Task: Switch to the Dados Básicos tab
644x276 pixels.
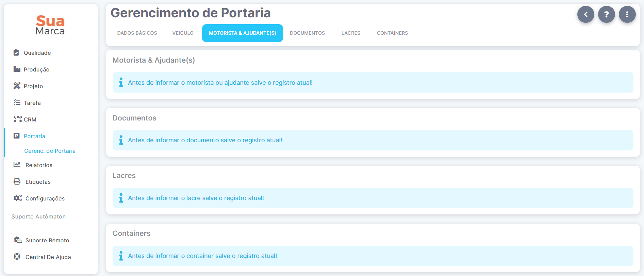Action: 137,33
